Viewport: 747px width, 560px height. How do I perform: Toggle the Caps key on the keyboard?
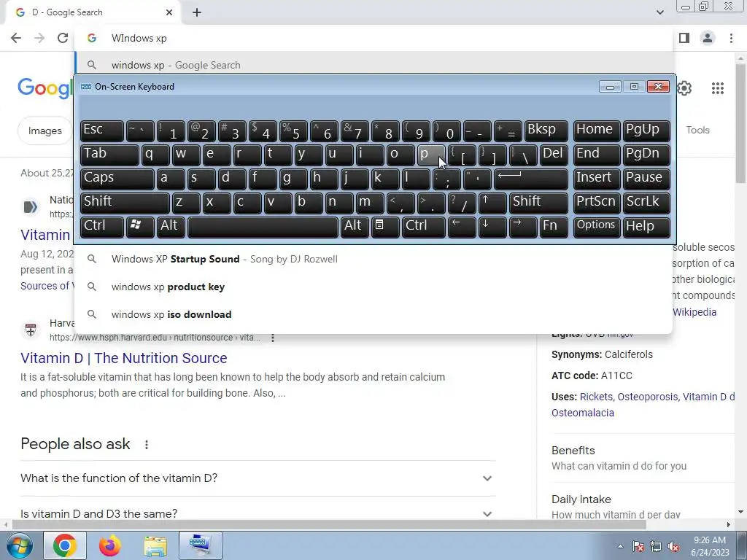click(x=117, y=179)
